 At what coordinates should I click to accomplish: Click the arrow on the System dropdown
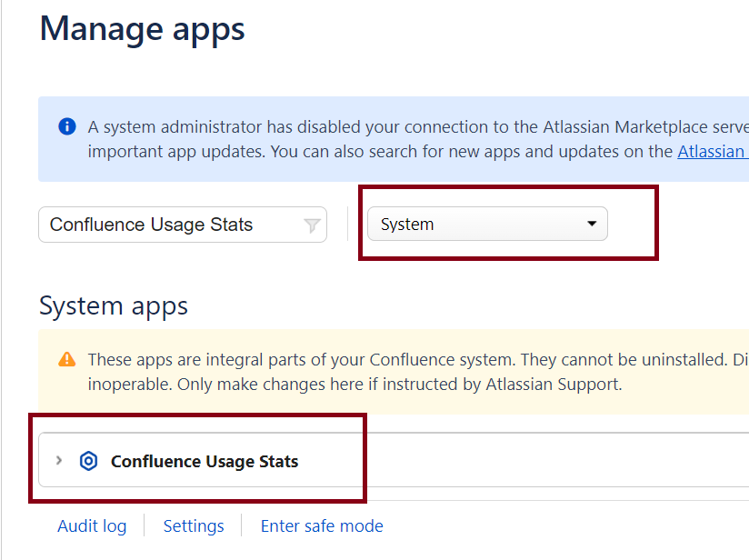592,224
